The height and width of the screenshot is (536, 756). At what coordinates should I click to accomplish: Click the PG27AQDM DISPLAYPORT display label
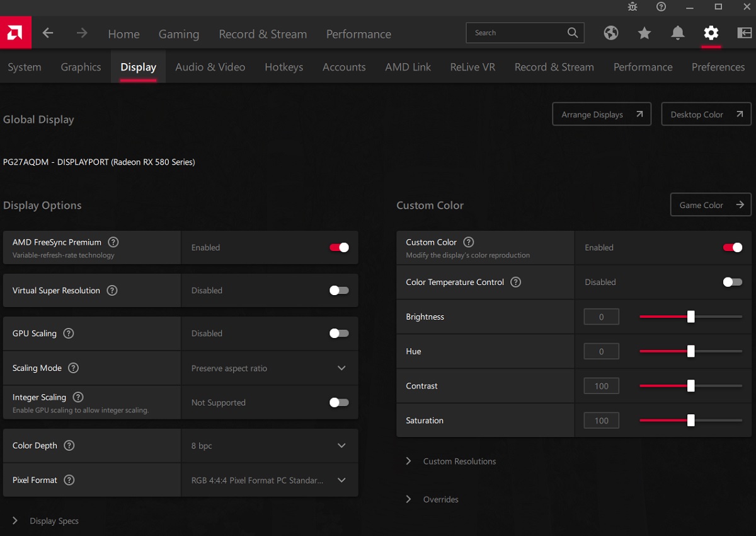(x=99, y=162)
